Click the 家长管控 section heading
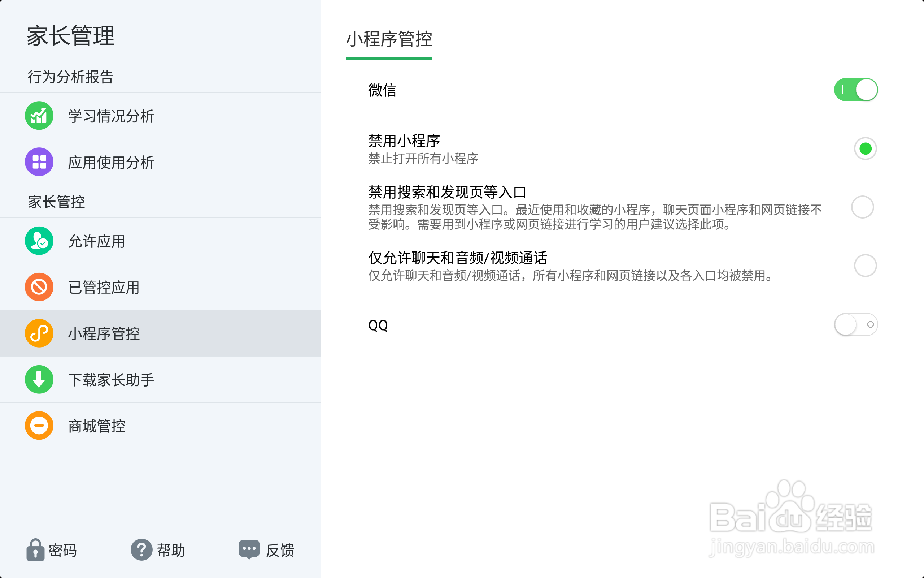924x578 pixels. click(56, 202)
